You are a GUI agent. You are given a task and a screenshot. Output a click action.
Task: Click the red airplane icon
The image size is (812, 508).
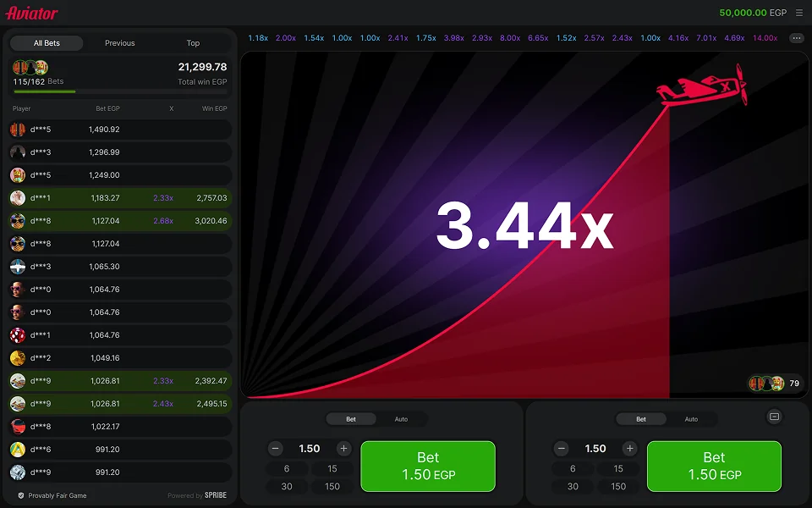tap(702, 85)
